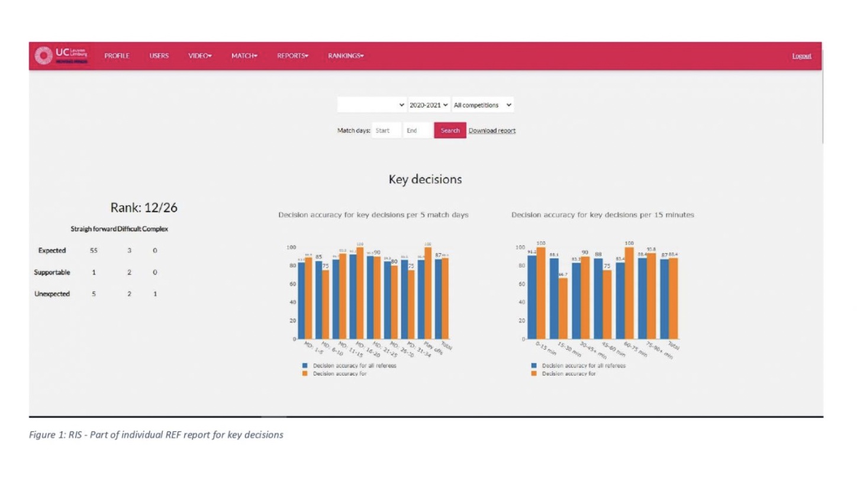Go to the USERS page
This screenshot has width=857, height=504.
point(159,56)
